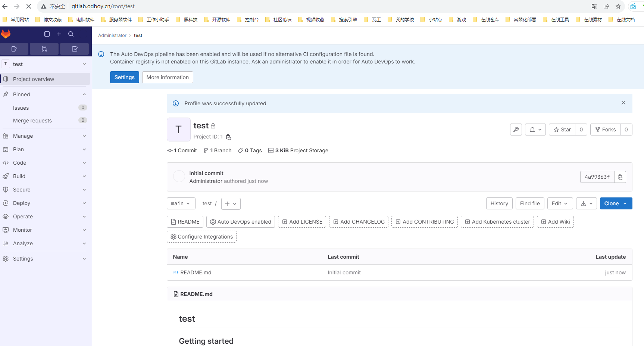Copy the commit SHA 4a99363f

[620, 177]
